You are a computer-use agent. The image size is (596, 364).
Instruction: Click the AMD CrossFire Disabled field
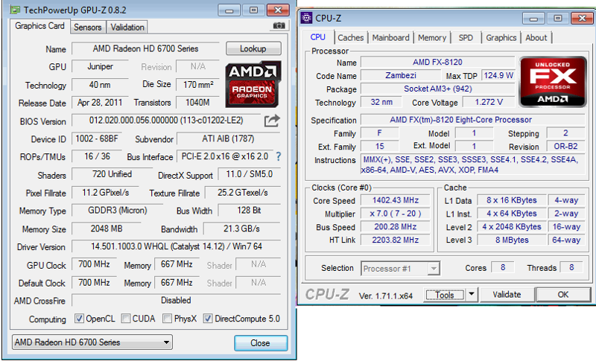[x=176, y=301]
